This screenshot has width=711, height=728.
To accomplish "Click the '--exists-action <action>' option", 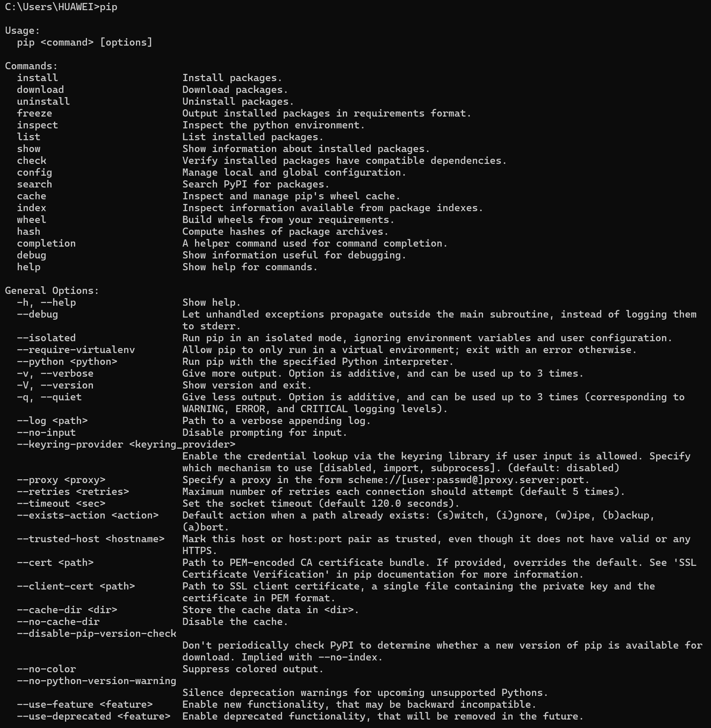I will [88, 516].
